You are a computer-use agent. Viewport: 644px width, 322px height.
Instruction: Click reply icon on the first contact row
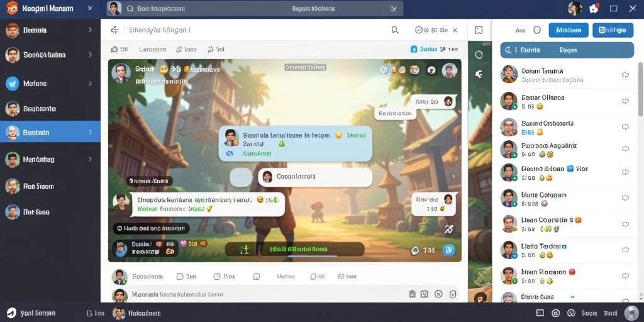(625, 74)
